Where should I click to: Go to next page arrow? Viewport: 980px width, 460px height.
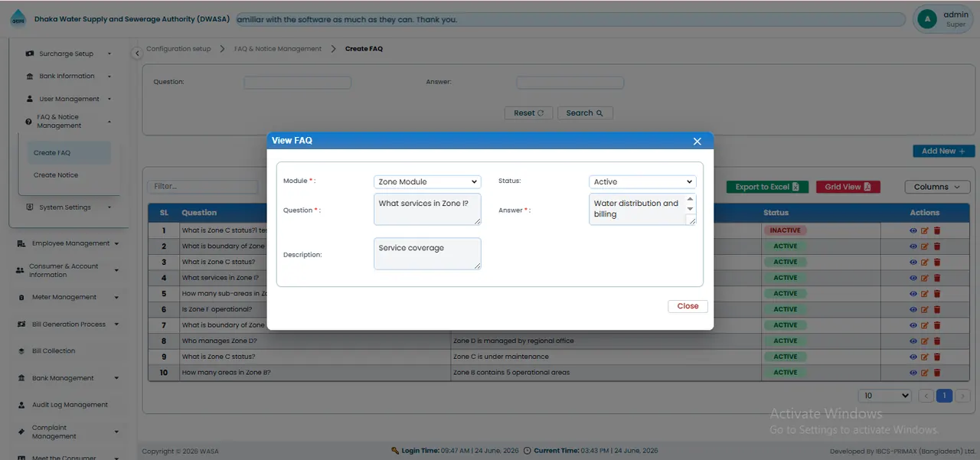point(963,396)
